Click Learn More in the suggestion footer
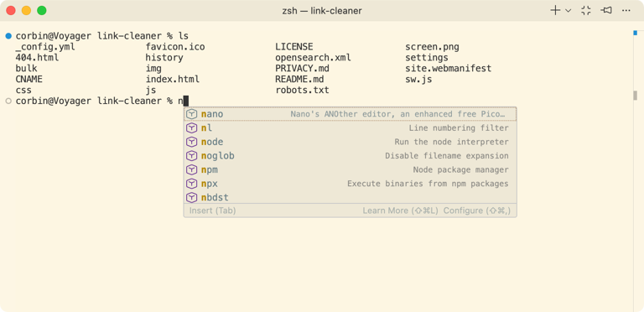 tap(400, 211)
